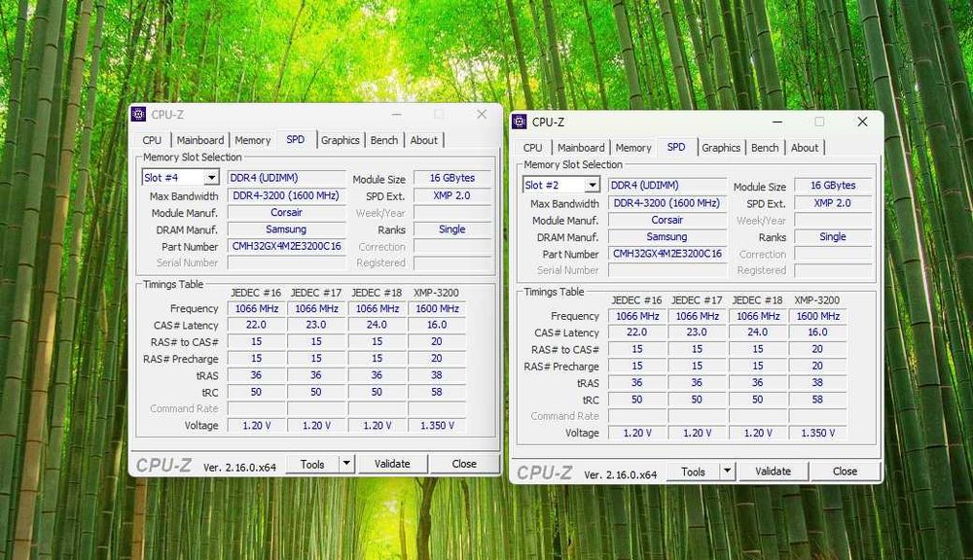Image resolution: width=973 pixels, height=560 pixels.
Task: Close the left CPU-Z window via X
Action: coord(482,114)
